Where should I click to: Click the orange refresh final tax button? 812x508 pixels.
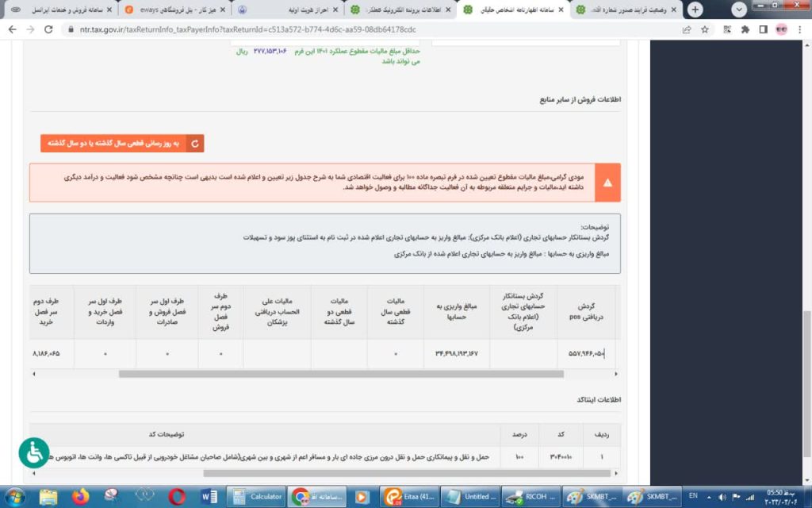point(122,143)
